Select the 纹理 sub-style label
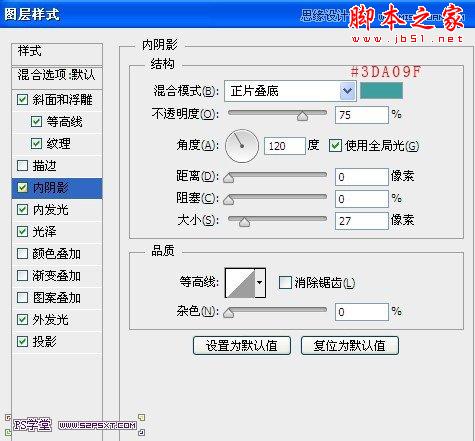Image resolution: width=475 pixels, height=441 pixels. pos(58,144)
